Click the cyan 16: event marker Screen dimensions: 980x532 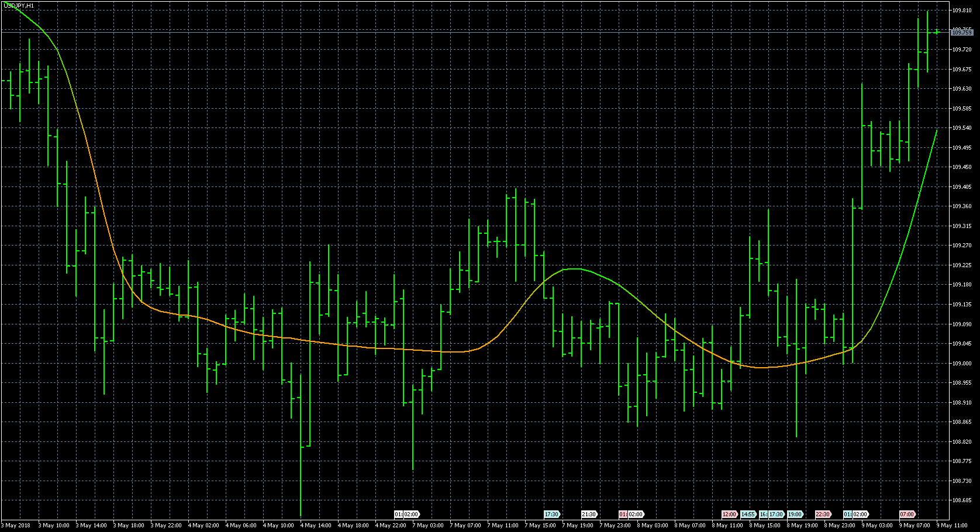[x=762, y=514]
